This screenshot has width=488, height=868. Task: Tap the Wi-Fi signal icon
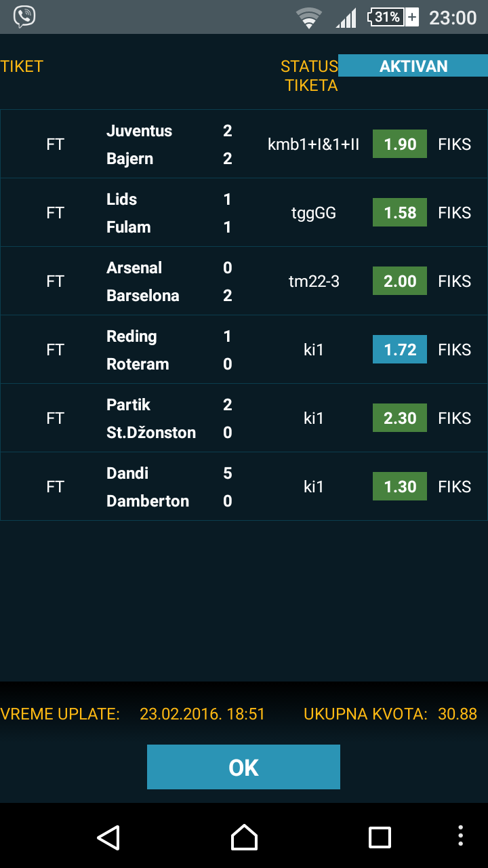click(309, 18)
